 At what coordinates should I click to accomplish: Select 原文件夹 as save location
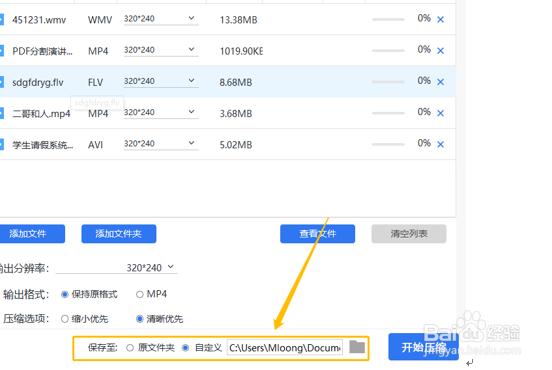[x=130, y=348]
